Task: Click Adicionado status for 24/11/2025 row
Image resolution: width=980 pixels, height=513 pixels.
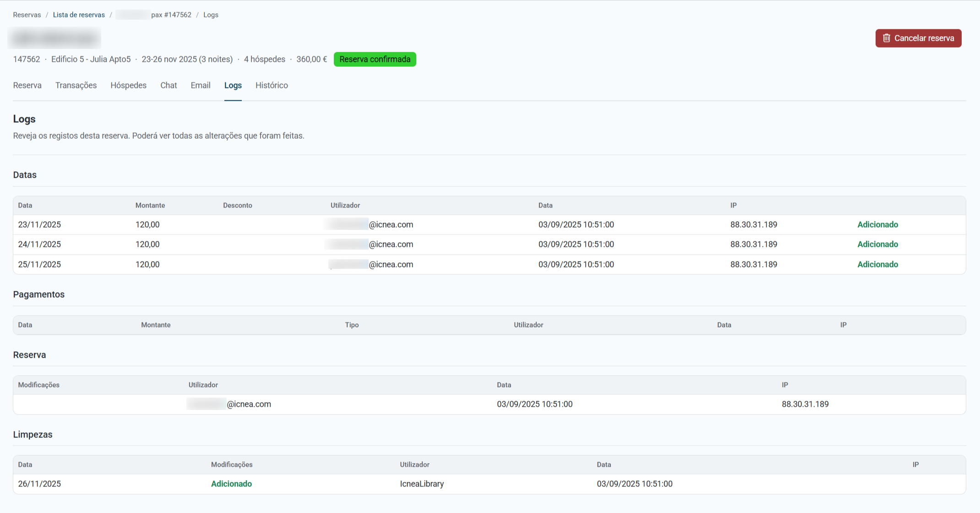Action: click(877, 244)
